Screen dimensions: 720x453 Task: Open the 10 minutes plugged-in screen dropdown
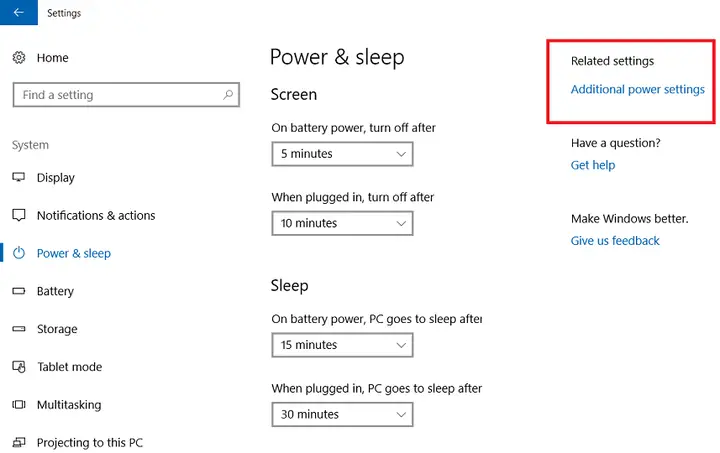[x=342, y=223]
